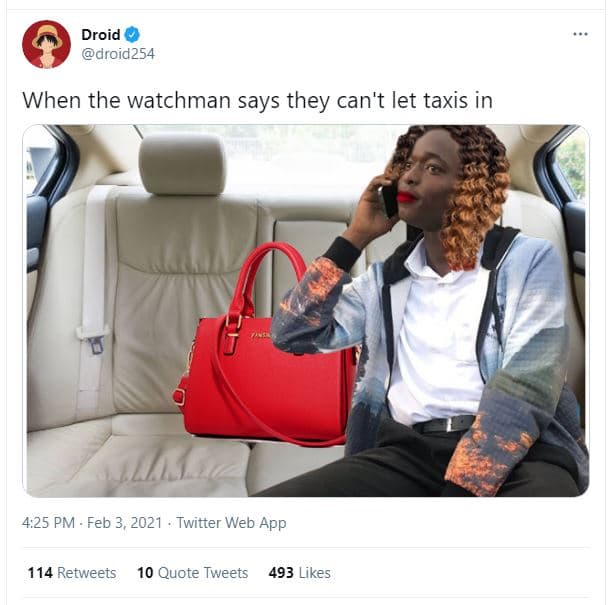Click the seatbelt buckle in the photo

point(96,344)
